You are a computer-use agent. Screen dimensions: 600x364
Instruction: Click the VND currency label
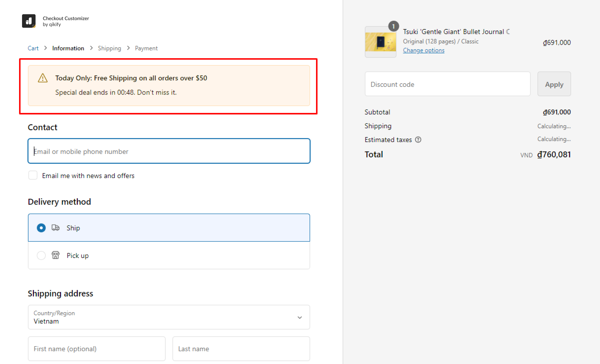pyautogui.click(x=527, y=155)
